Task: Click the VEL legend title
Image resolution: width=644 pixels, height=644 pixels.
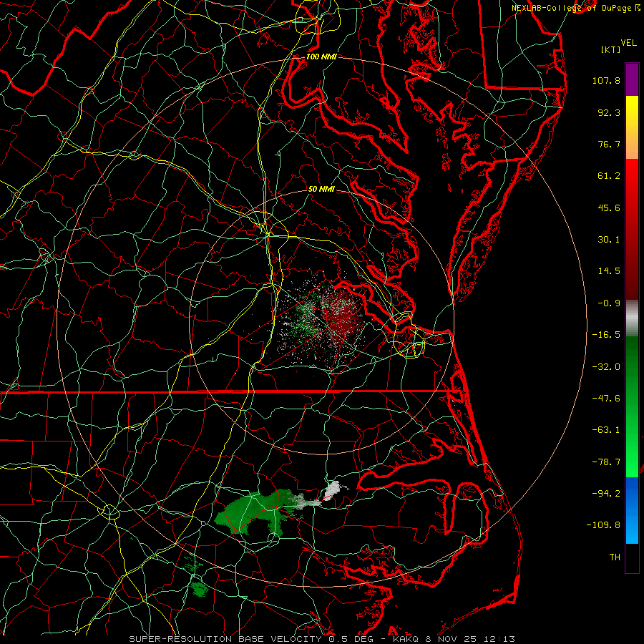Action: 629,43
